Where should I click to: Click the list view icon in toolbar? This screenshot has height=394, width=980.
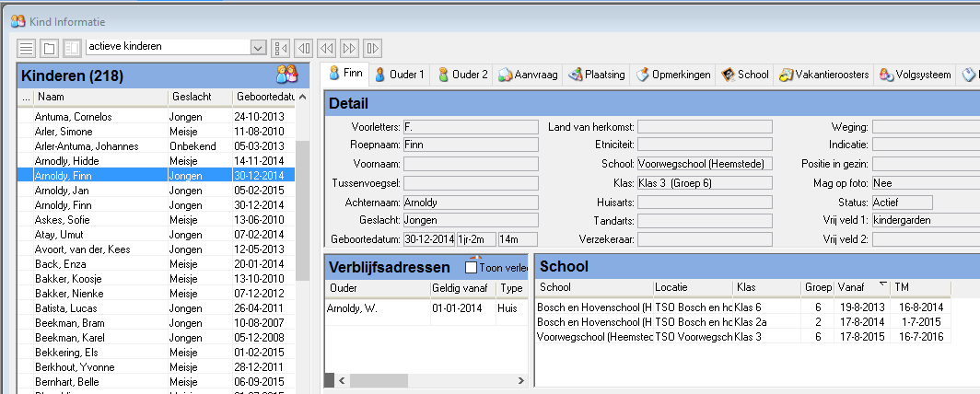point(27,48)
